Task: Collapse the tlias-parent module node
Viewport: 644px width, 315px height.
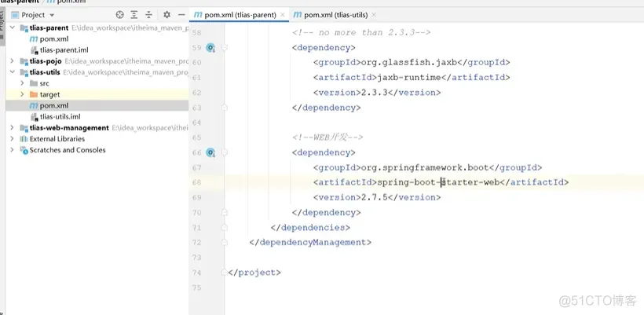Action: coord(13,28)
